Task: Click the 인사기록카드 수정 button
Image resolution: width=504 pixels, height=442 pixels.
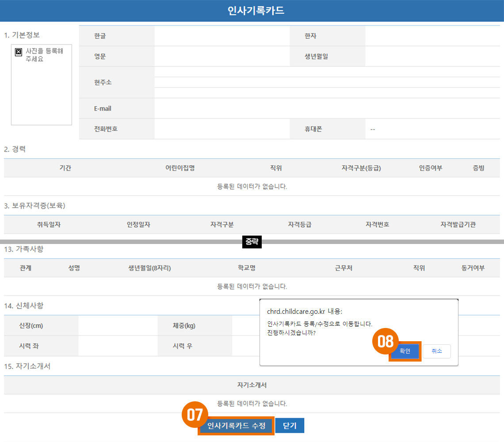Action: 236,426
